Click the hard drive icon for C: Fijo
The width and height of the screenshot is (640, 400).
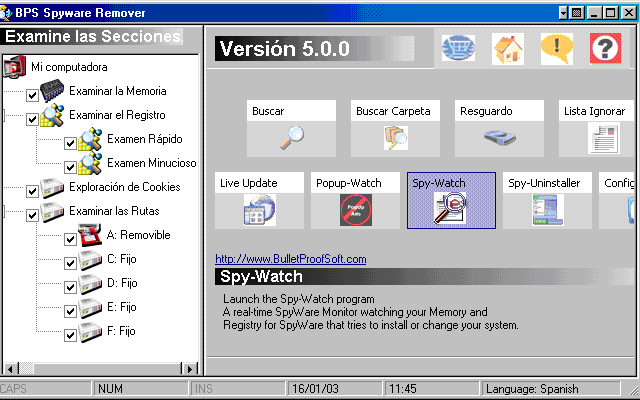click(90, 260)
